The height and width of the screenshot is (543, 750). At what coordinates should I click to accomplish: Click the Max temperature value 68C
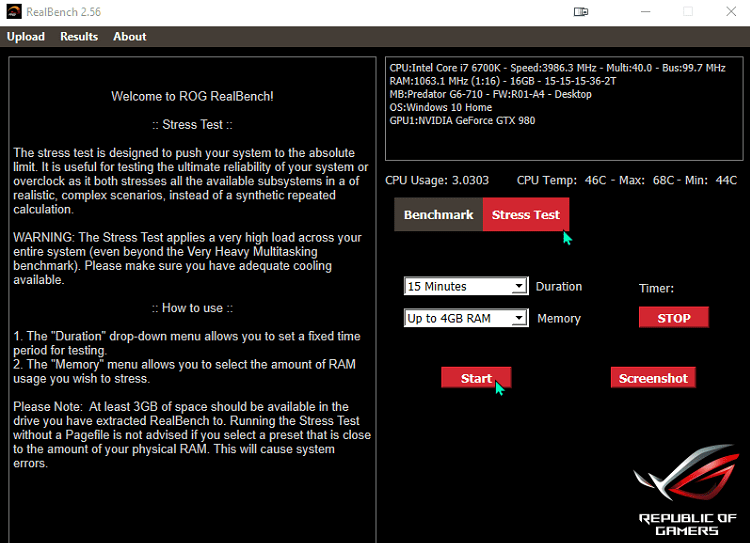click(663, 180)
